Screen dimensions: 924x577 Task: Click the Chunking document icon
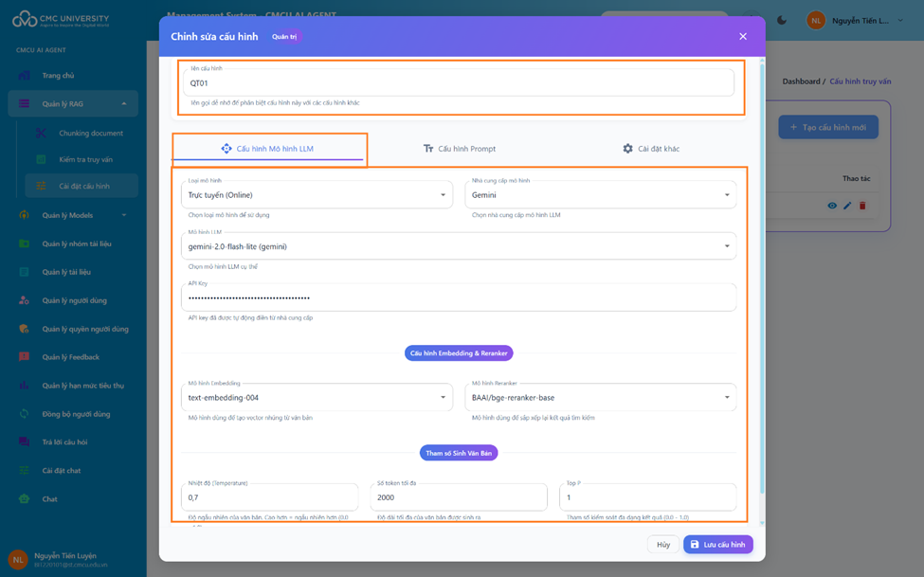coord(41,134)
